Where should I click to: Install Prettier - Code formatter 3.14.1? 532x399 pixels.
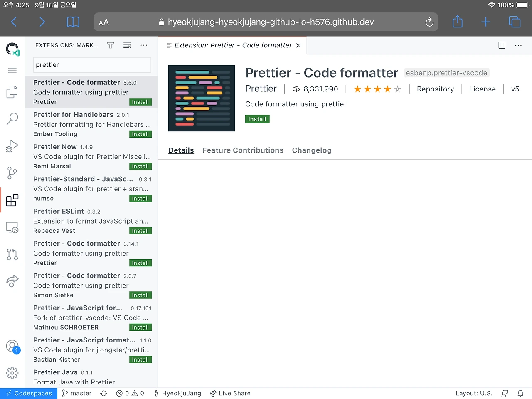140,263
